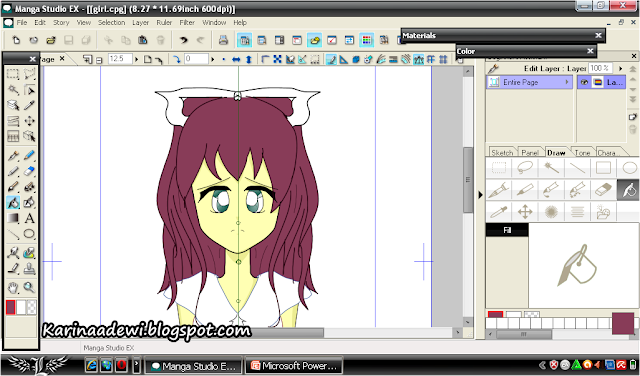Select the Hand grab tool in toolbox

(x=13, y=287)
